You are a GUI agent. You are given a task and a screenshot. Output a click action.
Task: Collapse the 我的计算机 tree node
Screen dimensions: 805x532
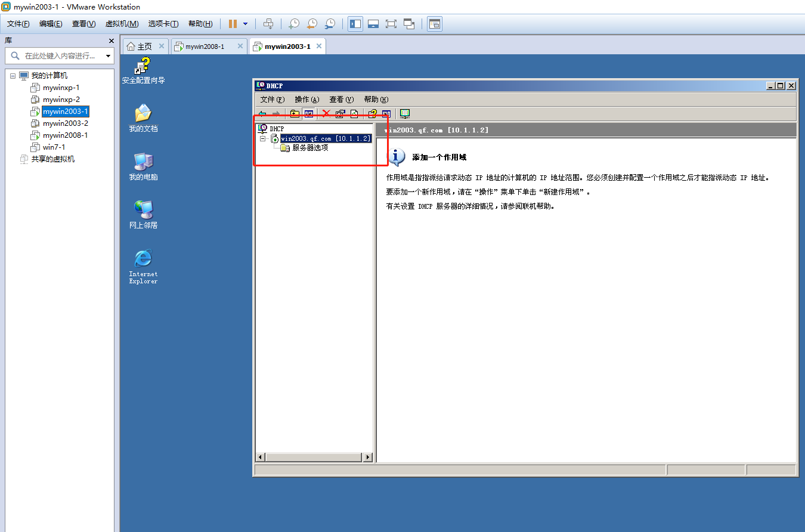[13, 76]
